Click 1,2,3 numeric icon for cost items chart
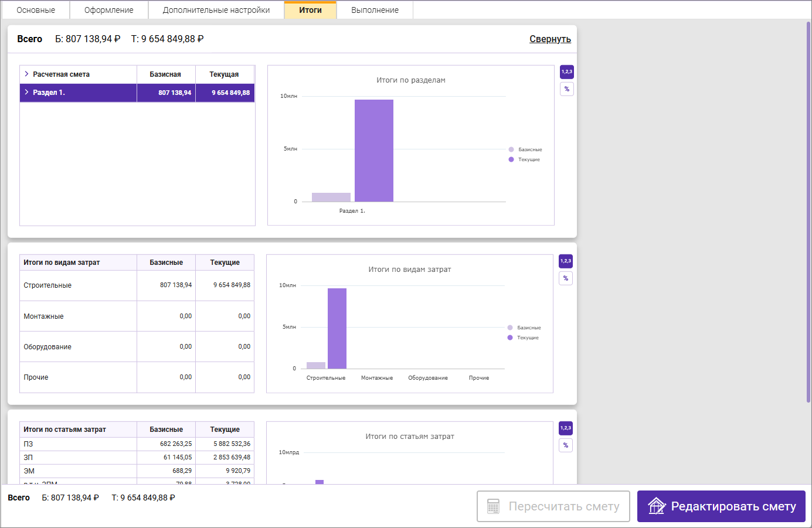The width and height of the screenshot is (812, 528). pos(565,428)
